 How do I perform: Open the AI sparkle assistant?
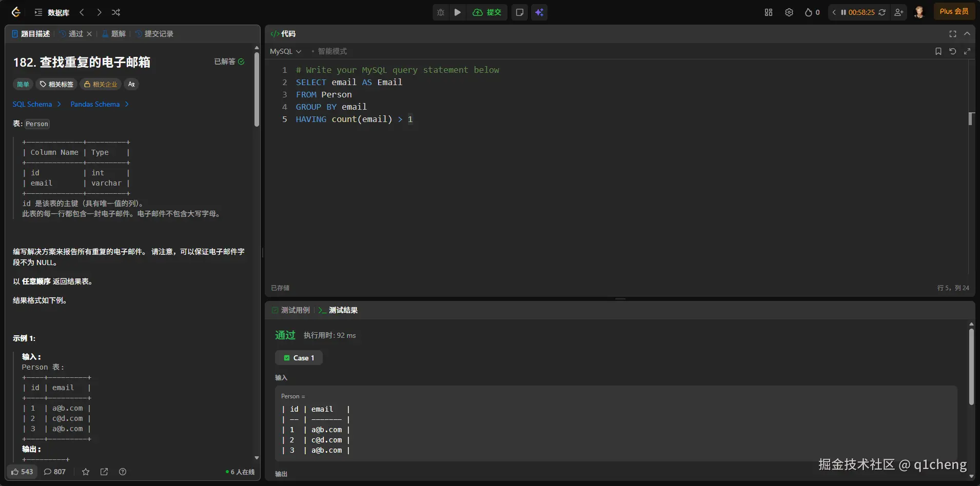click(539, 12)
